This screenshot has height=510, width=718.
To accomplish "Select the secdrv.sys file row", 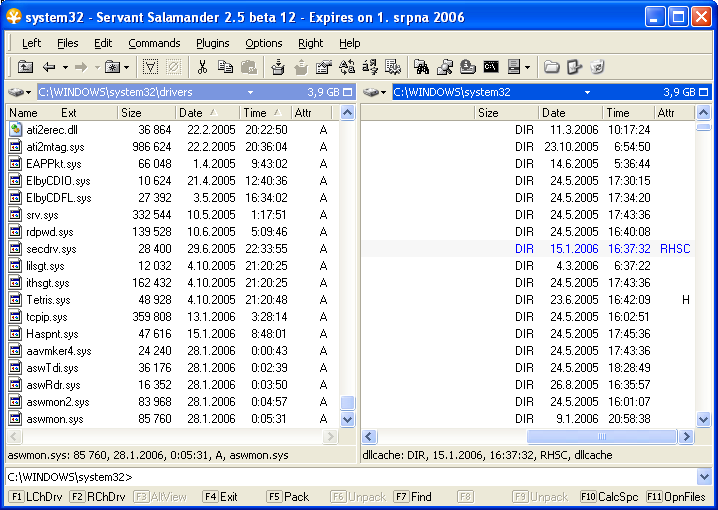I will (173, 249).
